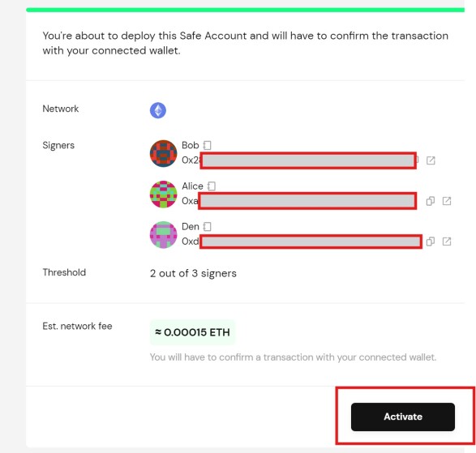Copy Den's wallet address

(x=430, y=241)
